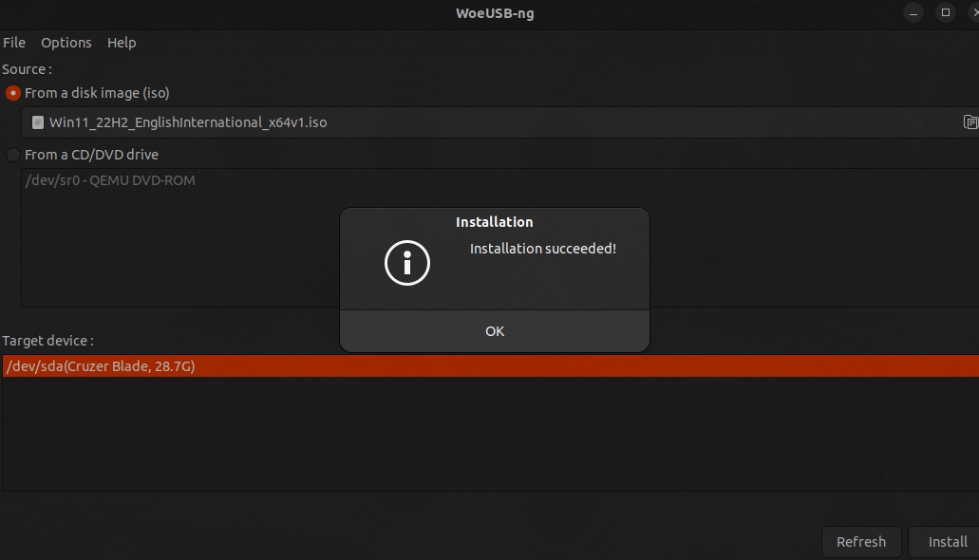Viewport: 979px width, 560px height.
Task: Open the File menu
Action: pyautogui.click(x=14, y=43)
